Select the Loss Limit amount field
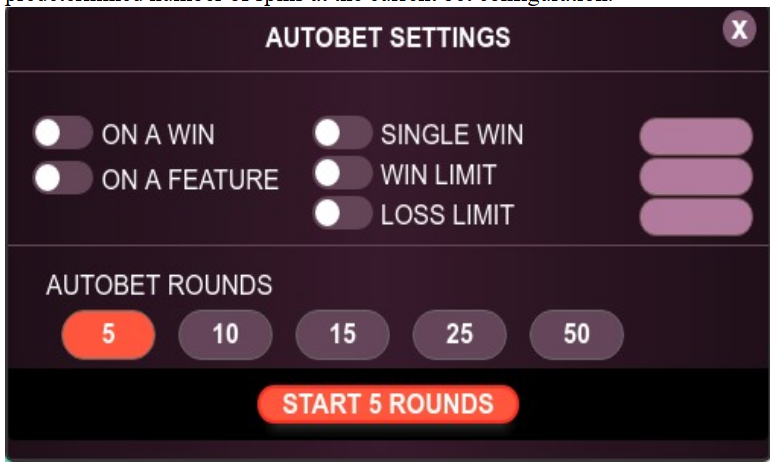This screenshot has height=474, width=781. click(695, 217)
